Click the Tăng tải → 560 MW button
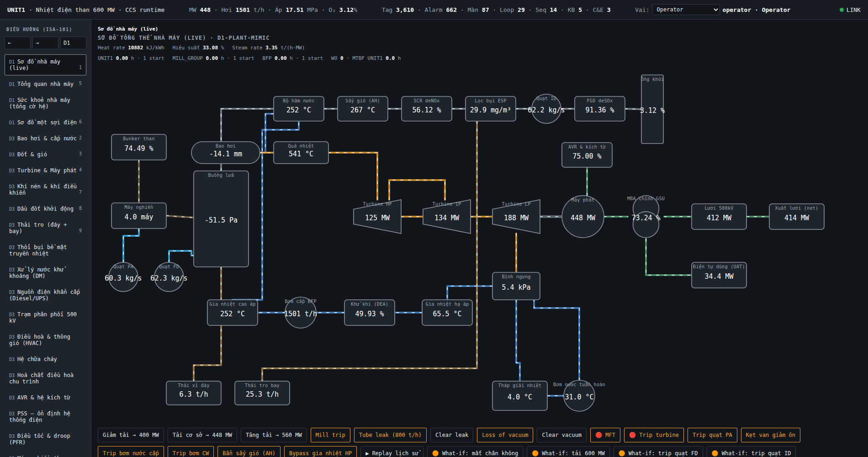Image resolution: width=868 pixels, height=457 pixels. pyautogui.click(x=274, y=435)
